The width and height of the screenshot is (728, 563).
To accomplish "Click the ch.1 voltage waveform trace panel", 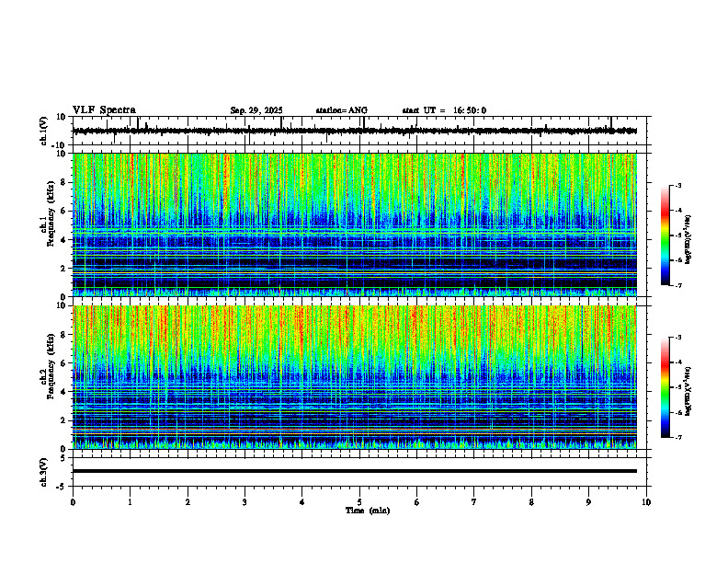I will (x=361, y=131).
